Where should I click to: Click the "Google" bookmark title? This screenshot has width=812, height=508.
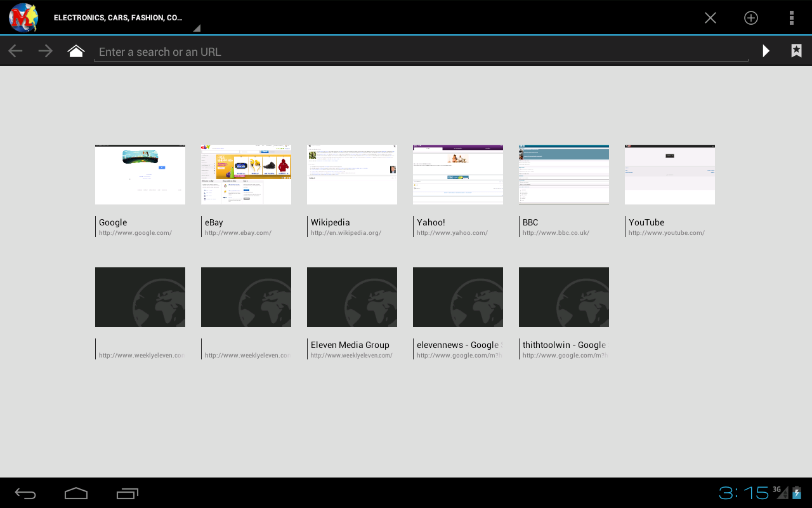[x=113, y=222]
